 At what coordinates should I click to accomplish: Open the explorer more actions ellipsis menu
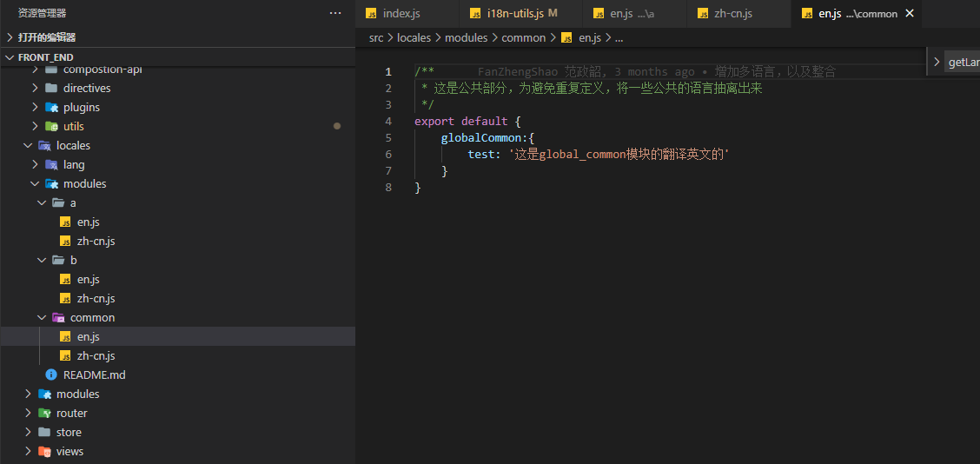coord(335,13)
